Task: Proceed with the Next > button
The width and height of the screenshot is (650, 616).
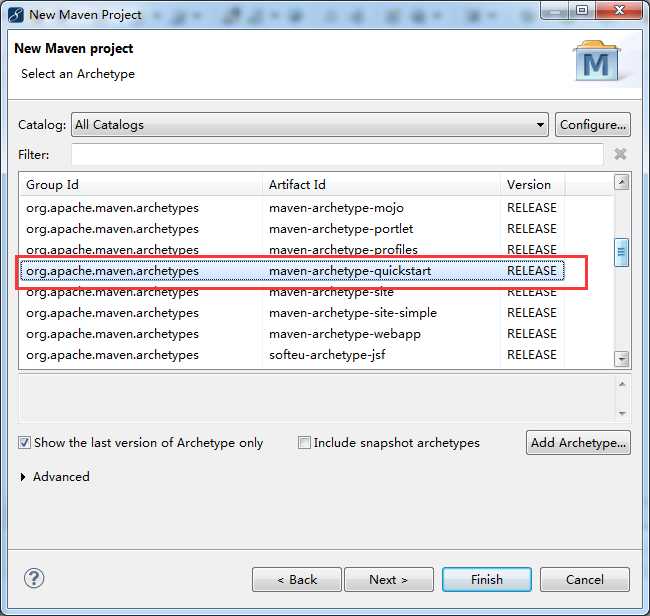Action: [389, 580]
